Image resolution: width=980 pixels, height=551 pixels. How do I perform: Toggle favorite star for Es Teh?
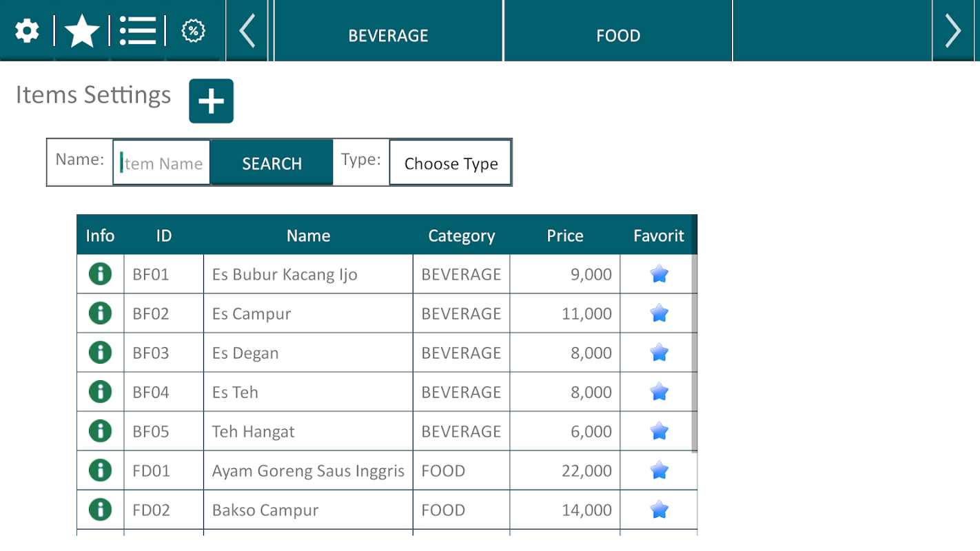(659, 392)
